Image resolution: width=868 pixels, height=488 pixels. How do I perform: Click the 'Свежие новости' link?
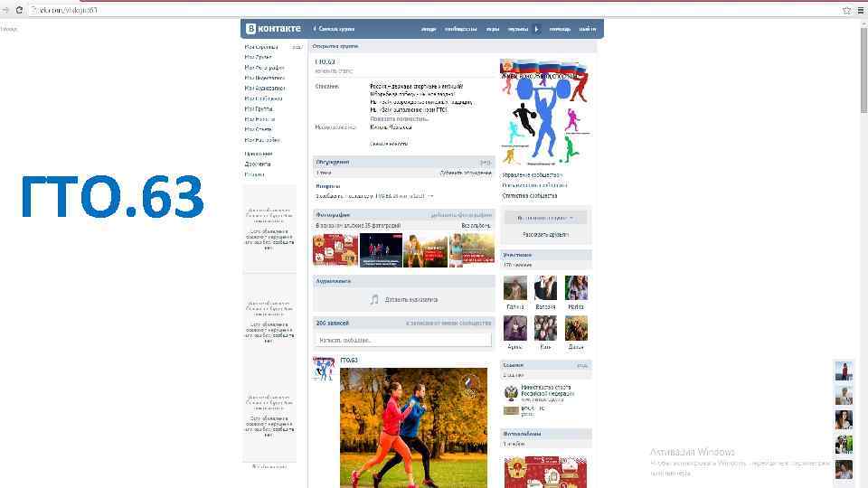pyautogui.click(x=389, y=144)
